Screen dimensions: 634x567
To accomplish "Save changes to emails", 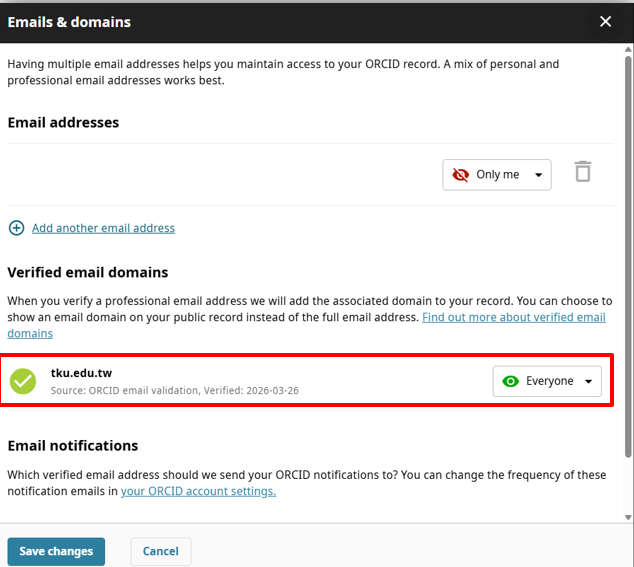I will [x=56, y=551].
